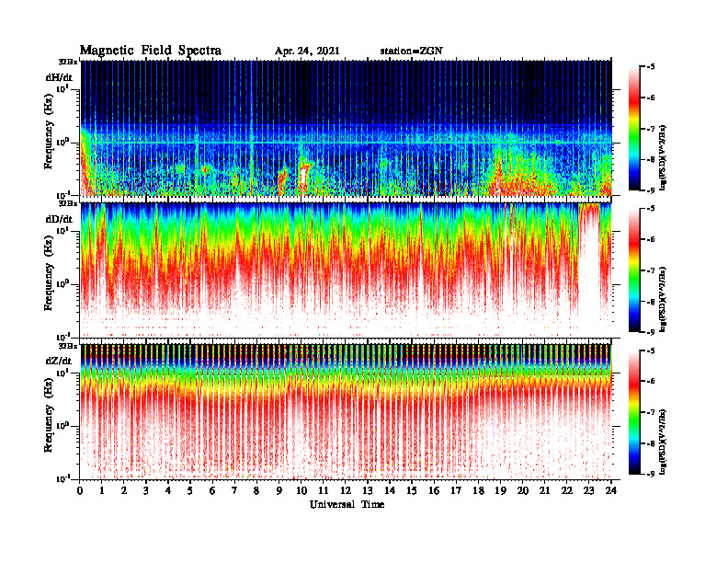Click hour '10' on the time axis
Viewport: 728px width, 563px height.
pos(301,491)
